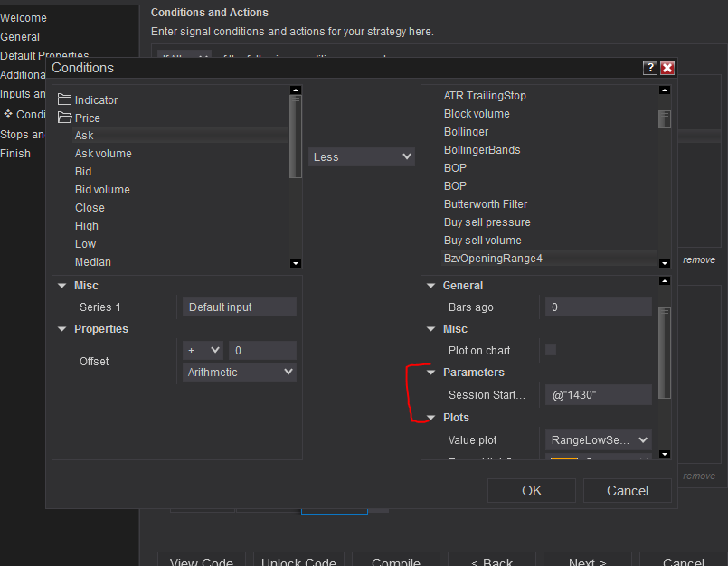Select Buy sell volume indicator
Image resolution: width=728 pixels, height=566 pixels.
[x=482, y=241]
